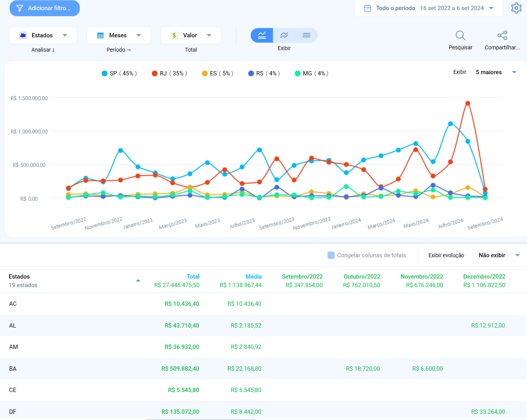Click the RJ peak point in June/2024
The image size is (527, 420).
tap(468, 103)
